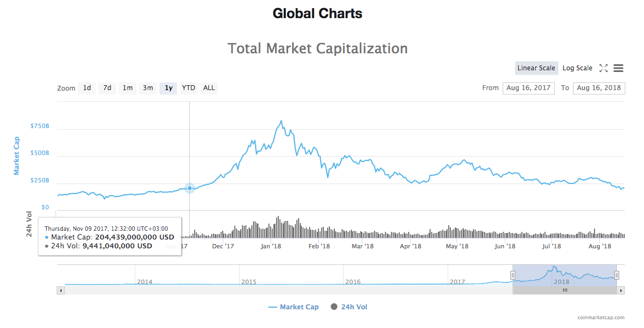Viewport: 644px width, 328px height.
Task: Click the 1d zoom button
Action: 86,88
